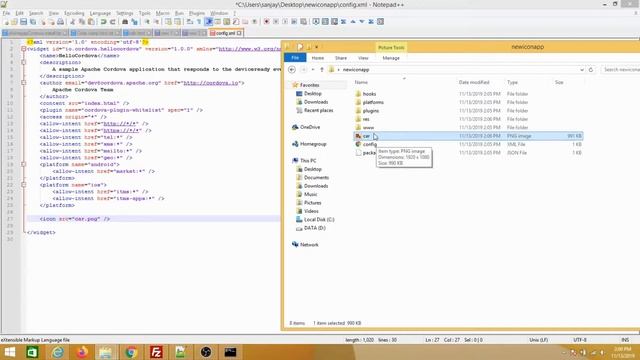Select the config.xml document tab
The width and height of the screenshot is (640, 360).
tap(225, 33)
